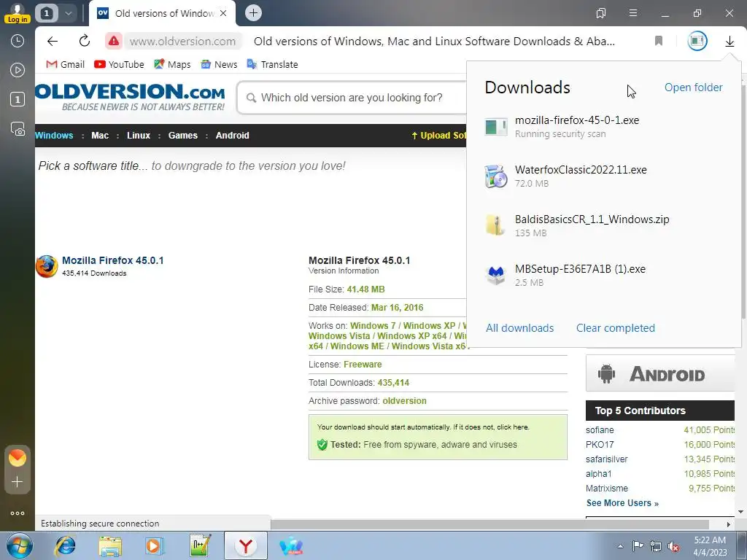Select Games in the site navigation
The image size is (747, 560).
click(183, 135)
